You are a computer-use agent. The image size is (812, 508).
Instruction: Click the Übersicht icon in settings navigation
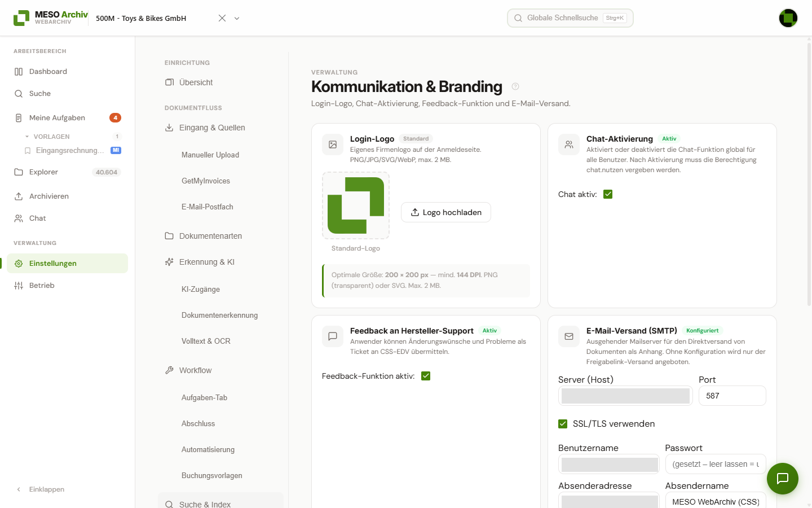tap(169, 82)
